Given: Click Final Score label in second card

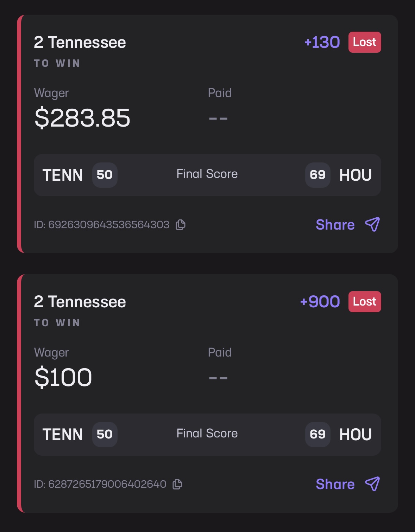Looking at the screenshot, I should pos(207,434).
